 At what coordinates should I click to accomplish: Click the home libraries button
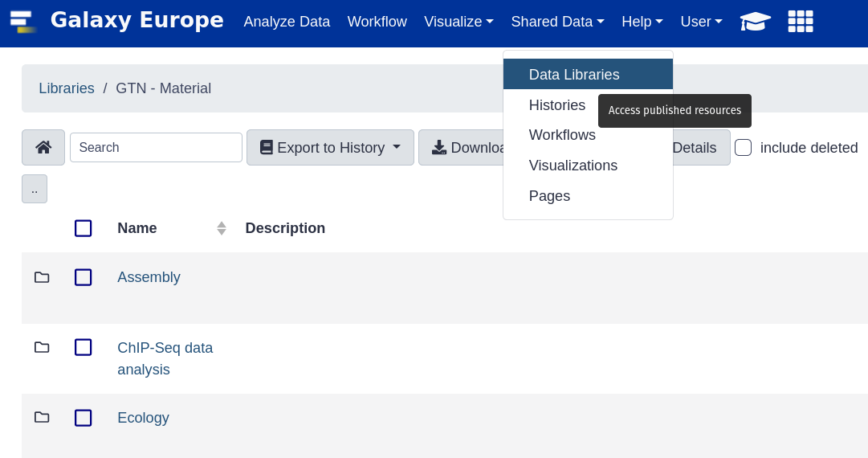(43, 147)
